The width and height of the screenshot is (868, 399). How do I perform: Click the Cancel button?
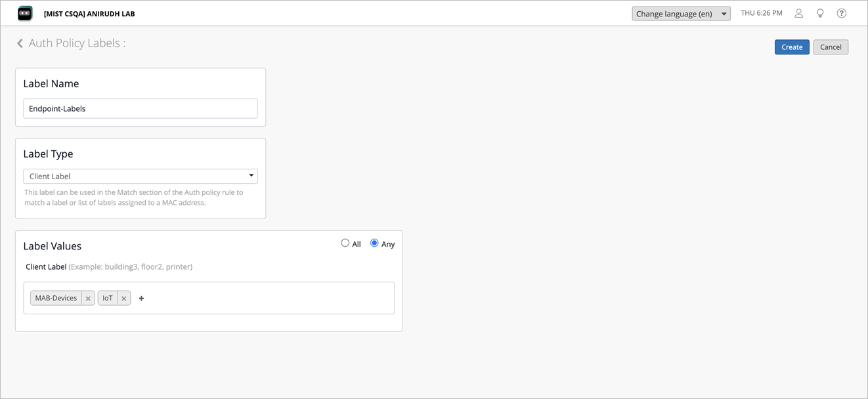(x=831, y=47)
